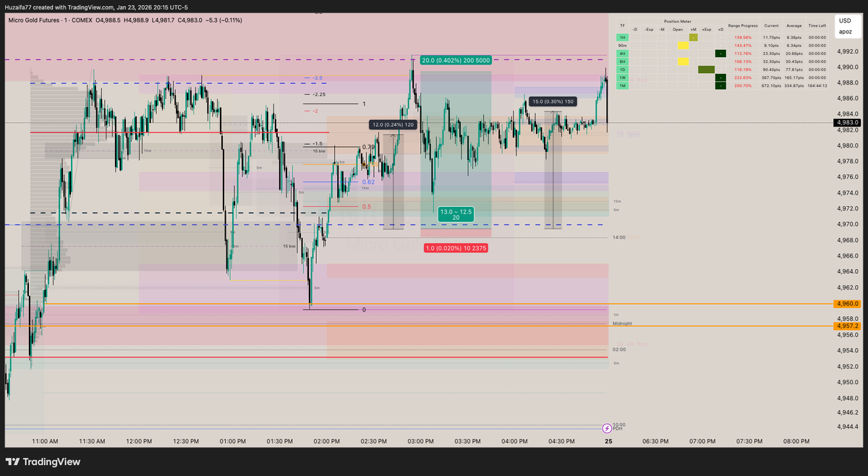Select the USD currency label
This screenshot has width=868, height=476.
coord(845,21)
